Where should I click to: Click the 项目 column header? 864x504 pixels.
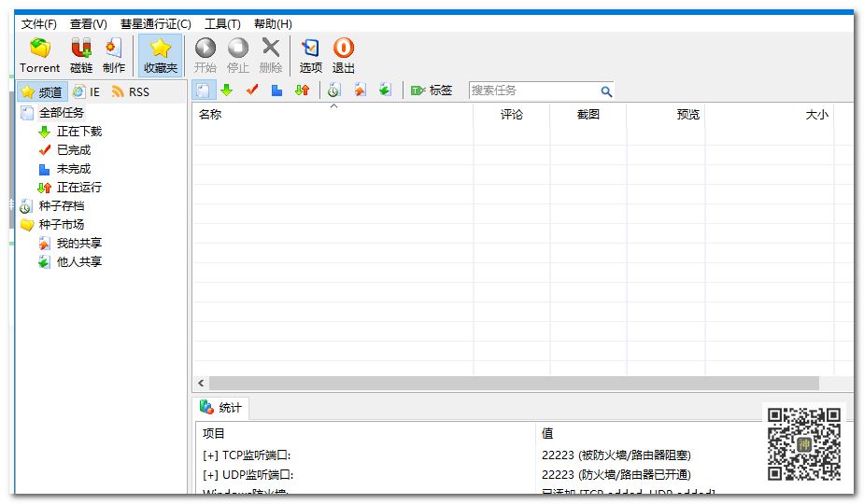point(366,433)
